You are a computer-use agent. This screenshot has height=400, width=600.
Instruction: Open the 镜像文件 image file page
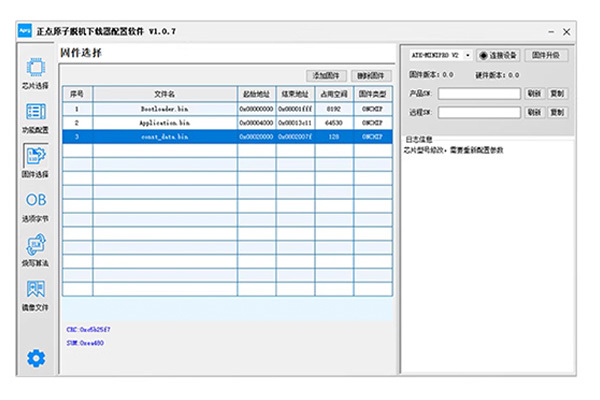click(x=35, y=294)
